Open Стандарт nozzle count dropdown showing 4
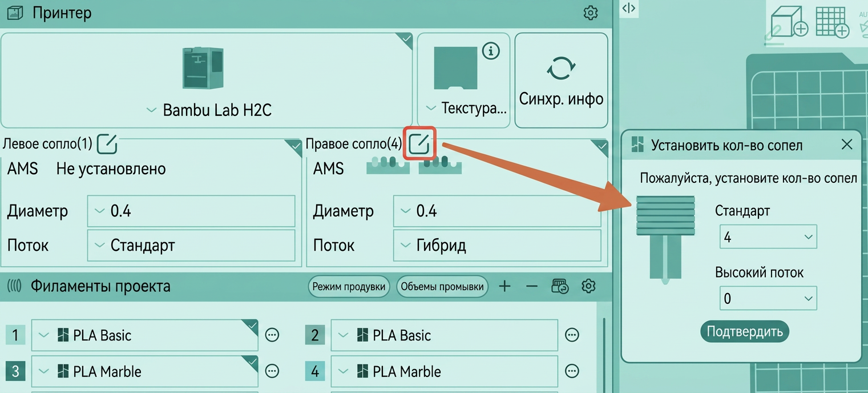This screenshot has height=393, width=868. 768,237
